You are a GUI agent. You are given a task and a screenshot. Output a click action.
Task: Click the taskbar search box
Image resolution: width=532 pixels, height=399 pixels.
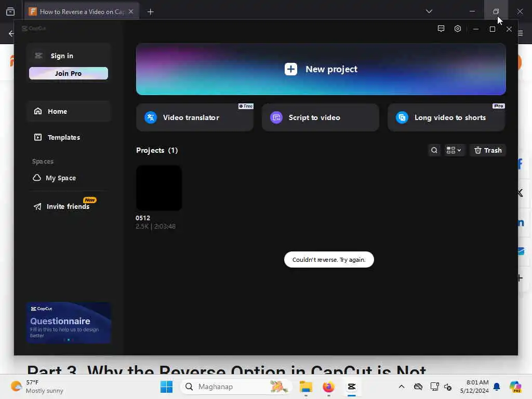point(236,387)
